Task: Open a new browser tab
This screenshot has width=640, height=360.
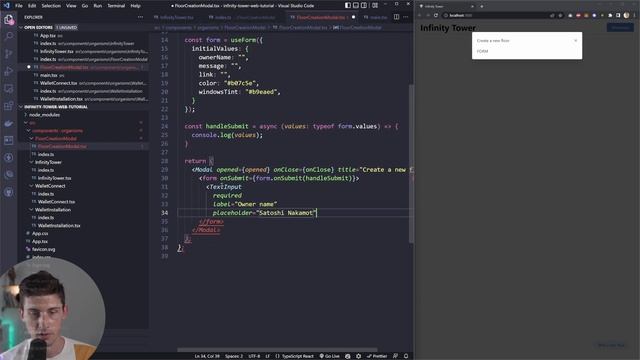Action: pos(482,6)
